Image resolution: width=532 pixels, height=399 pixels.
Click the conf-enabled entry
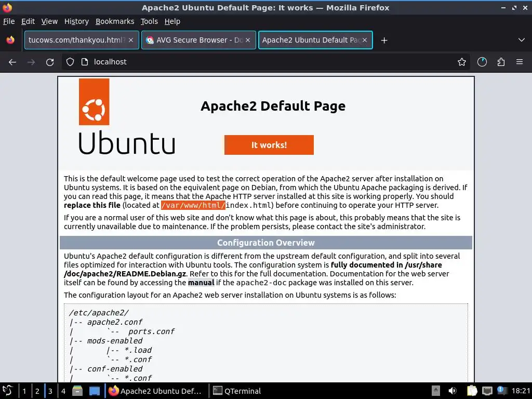coord(115,369)
